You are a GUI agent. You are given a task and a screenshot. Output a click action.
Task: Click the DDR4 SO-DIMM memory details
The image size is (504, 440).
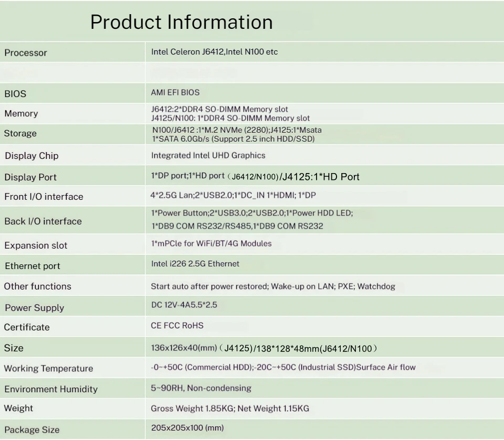[220, 113]
